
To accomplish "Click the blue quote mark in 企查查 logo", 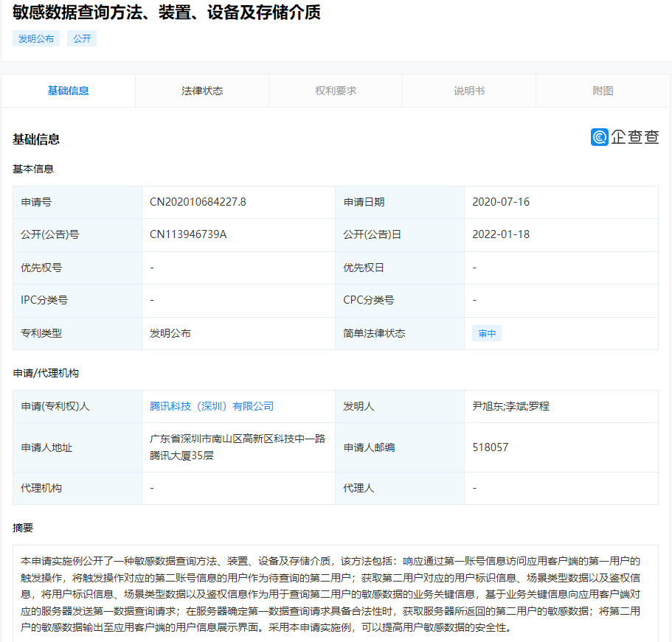I will 598,136.
